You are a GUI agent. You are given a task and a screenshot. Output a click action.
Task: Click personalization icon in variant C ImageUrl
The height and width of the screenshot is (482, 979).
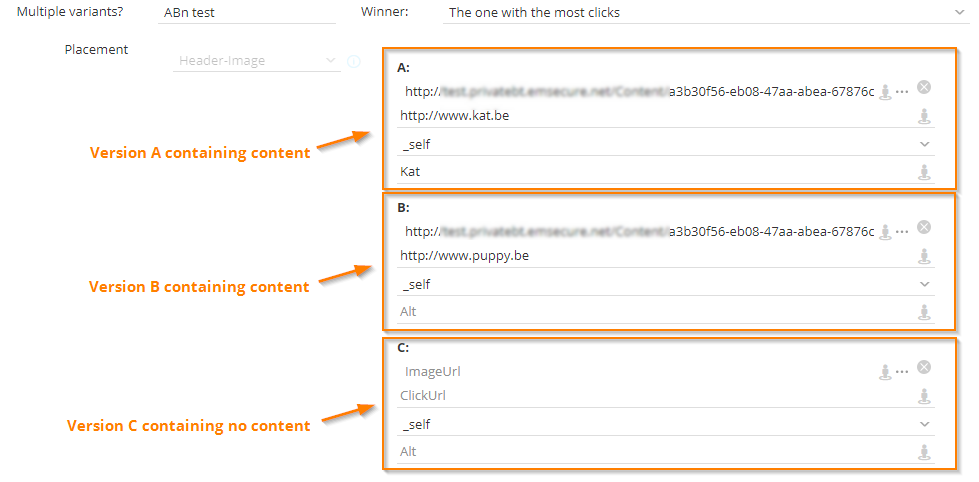(884, 371)
